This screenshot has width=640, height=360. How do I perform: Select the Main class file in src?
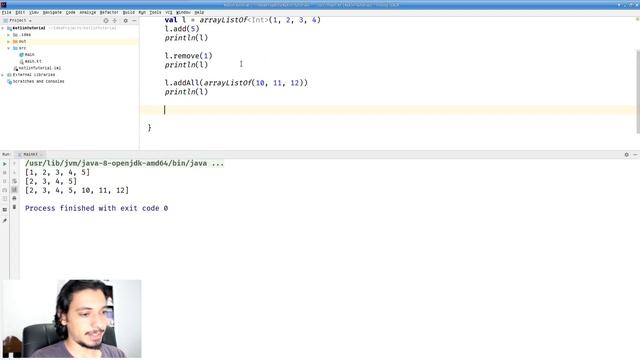pyautogui.click(x=29, y=55)
